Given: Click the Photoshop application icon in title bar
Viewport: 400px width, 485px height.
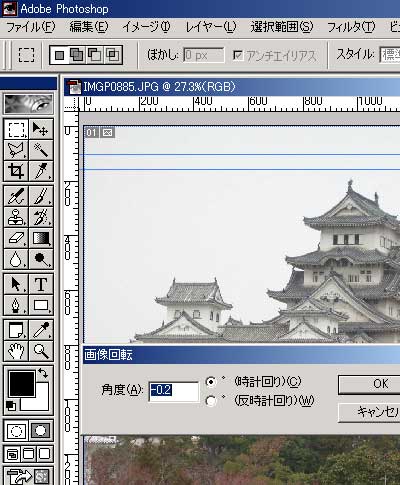Looking at the screenshot, I should (9, 8).
